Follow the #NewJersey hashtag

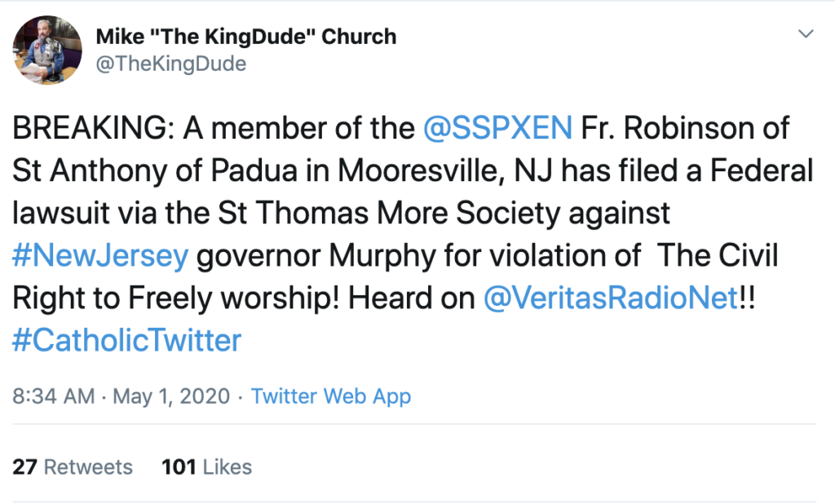click(101, 255)
